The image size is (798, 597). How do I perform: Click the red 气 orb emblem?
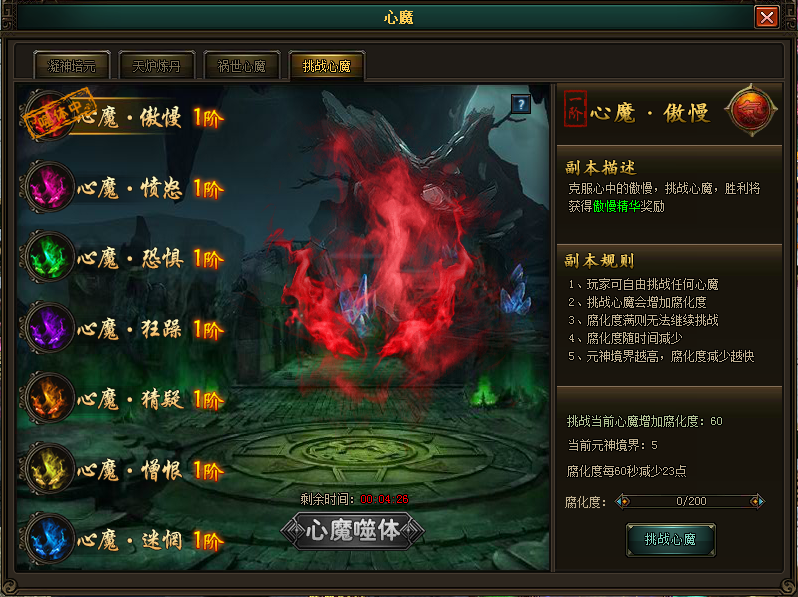pyautogui.click(x=751, y=110)
